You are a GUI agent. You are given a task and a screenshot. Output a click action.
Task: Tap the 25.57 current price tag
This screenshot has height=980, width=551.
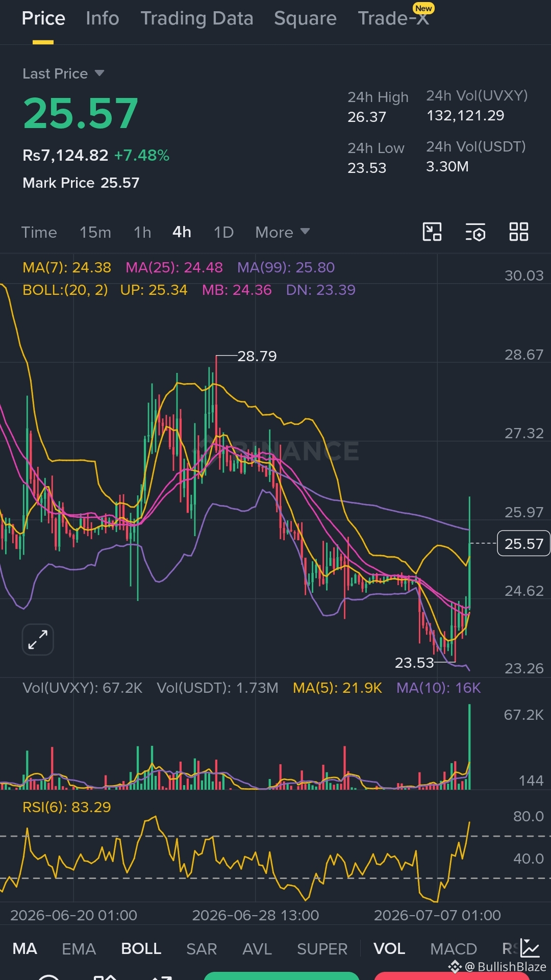tap(523, 543)
